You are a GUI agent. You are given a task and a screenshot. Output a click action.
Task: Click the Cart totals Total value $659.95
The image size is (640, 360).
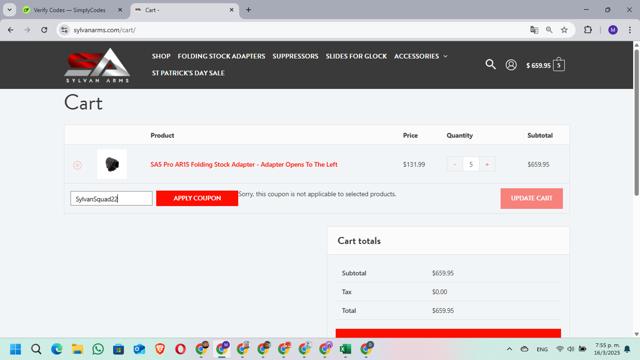pos(443,311)
